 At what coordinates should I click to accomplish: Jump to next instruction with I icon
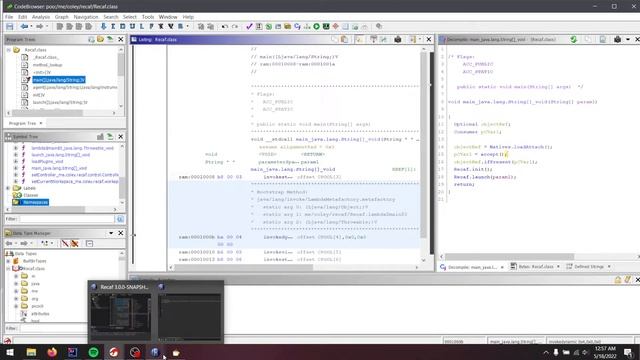pyautogui.click(x=113, y=27)
